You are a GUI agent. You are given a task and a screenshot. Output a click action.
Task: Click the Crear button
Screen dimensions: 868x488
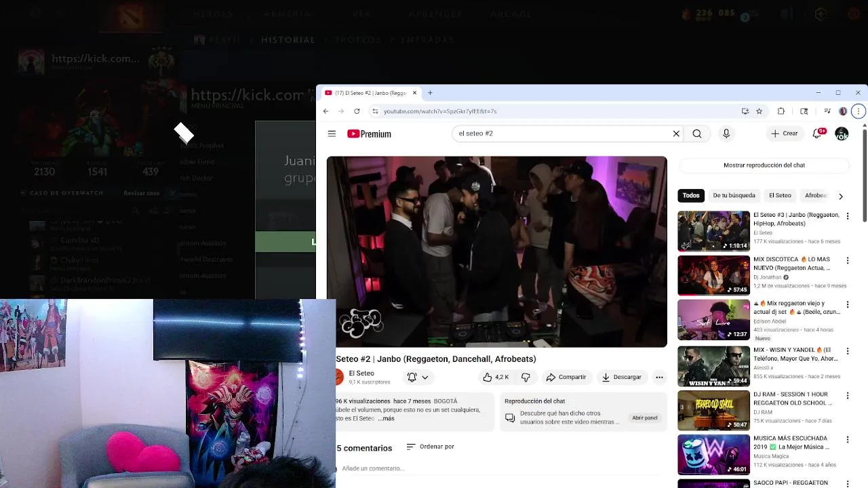(785, 134)
